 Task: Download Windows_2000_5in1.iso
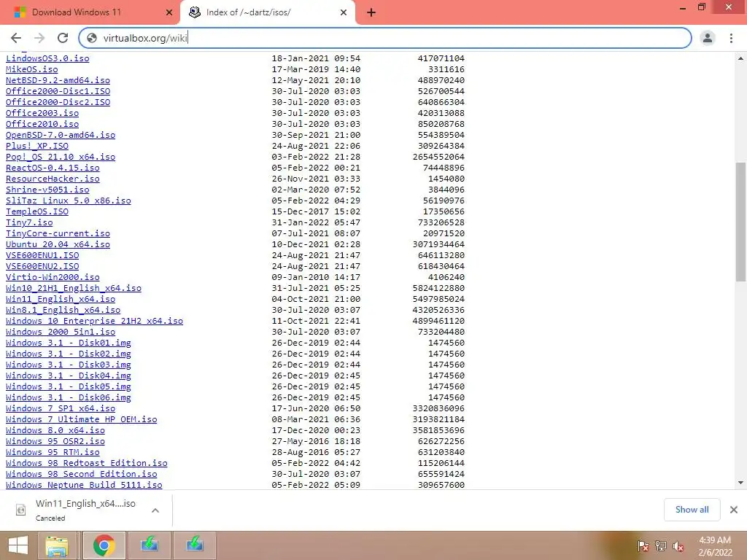61,332
